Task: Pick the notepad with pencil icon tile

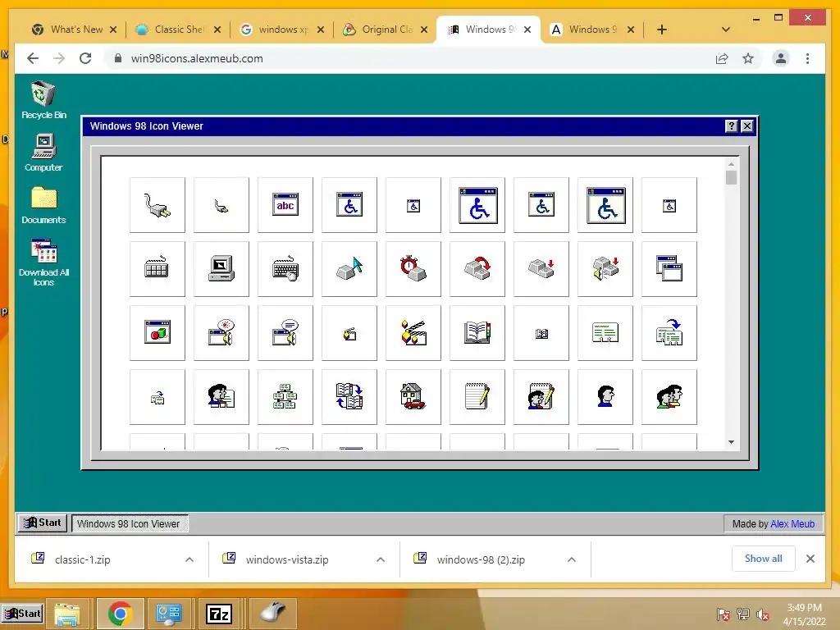Action: (477, 397)
